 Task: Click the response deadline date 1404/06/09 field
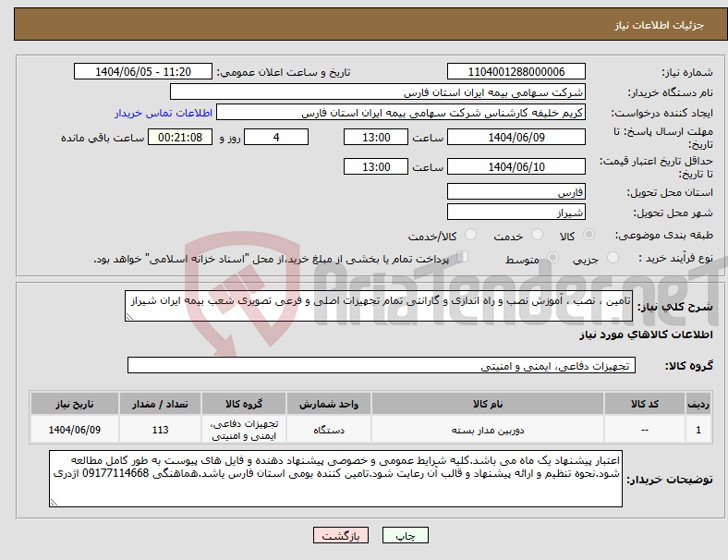516,138
